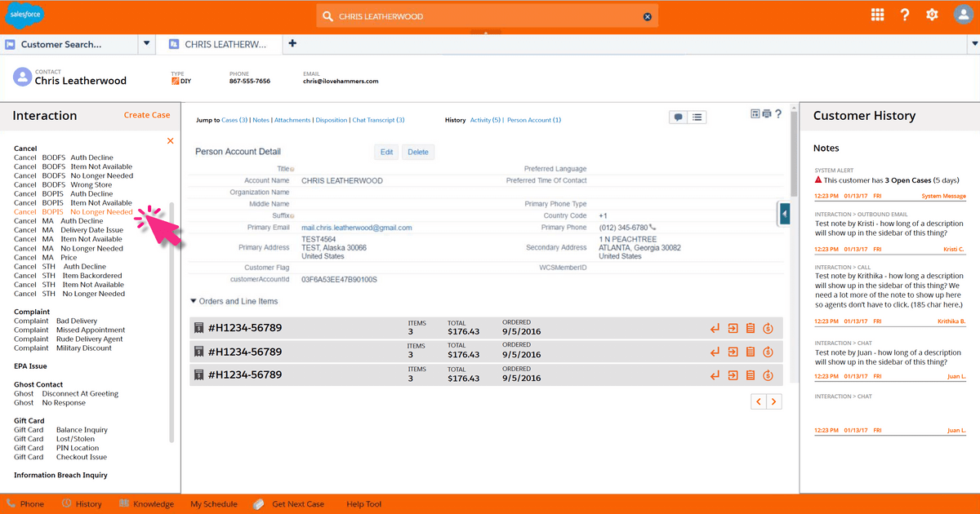Close the Interaction list with orange X

tap(170, 141)
